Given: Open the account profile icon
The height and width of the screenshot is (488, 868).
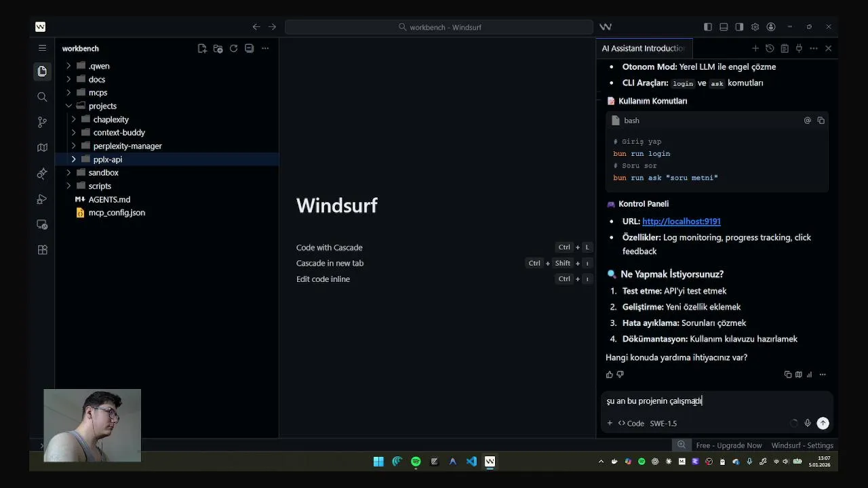Looking at the screenshot, I should point(771,27).
